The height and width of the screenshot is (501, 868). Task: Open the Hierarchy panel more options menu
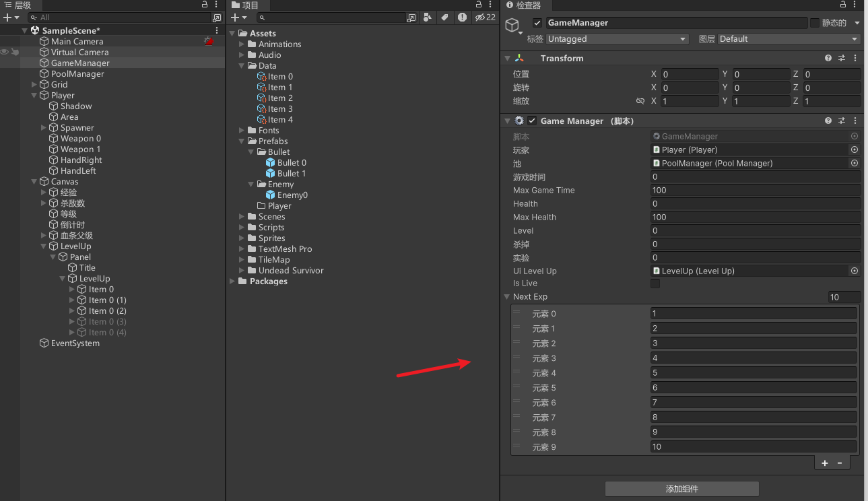pyautogui.click(x=217, y=5)
